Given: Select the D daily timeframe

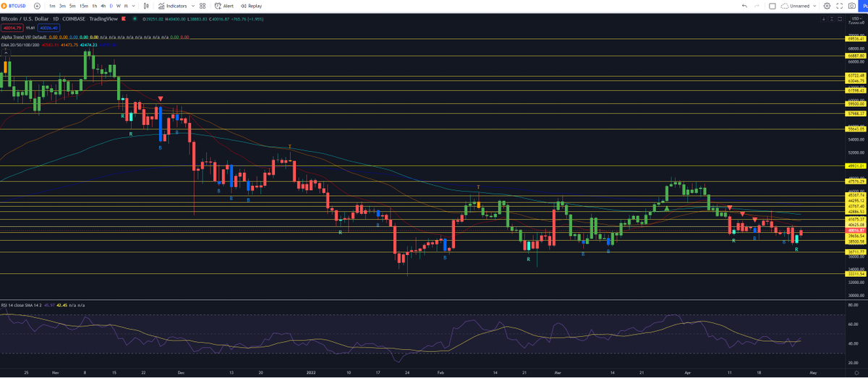Looking at the screenshot, I should (110, 6).
